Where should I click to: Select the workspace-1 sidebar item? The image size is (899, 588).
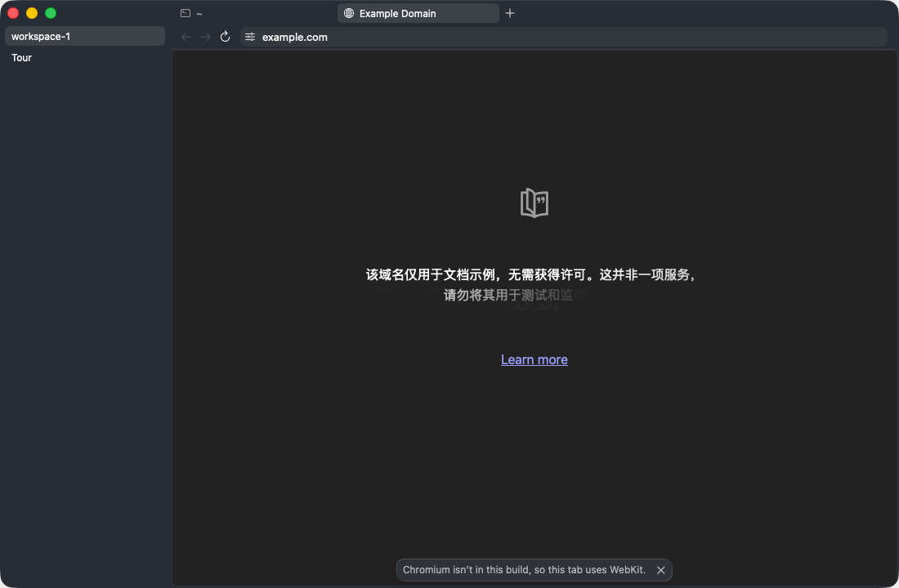(85, 36)
